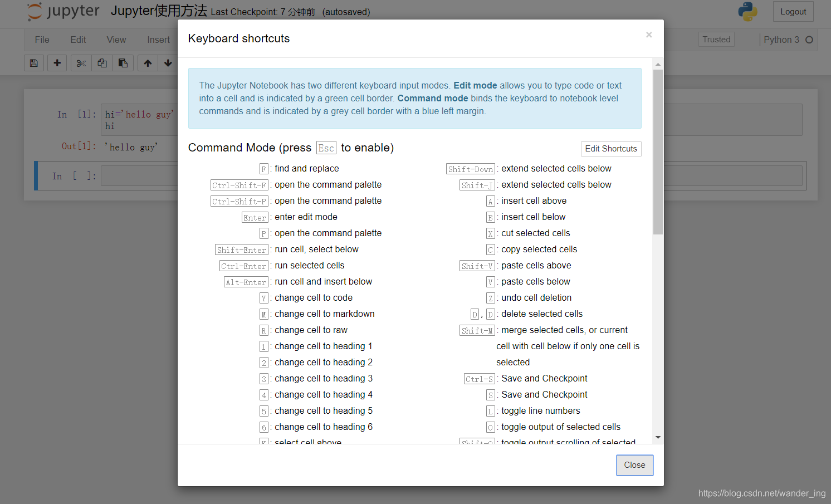Click the empty code cell input
This screenshot has height=504, width=831.
pyautogui.click(x=452, y=176)
